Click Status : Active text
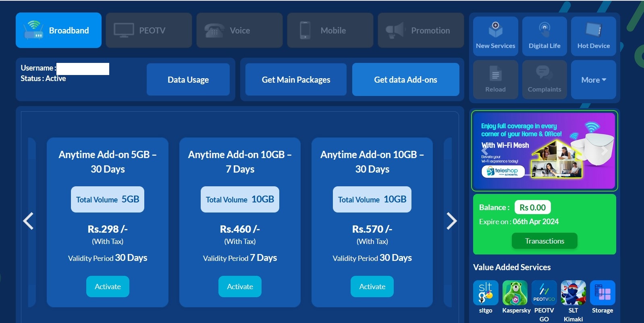The height and width of the screenshot is (323, 644). (43, 78)
